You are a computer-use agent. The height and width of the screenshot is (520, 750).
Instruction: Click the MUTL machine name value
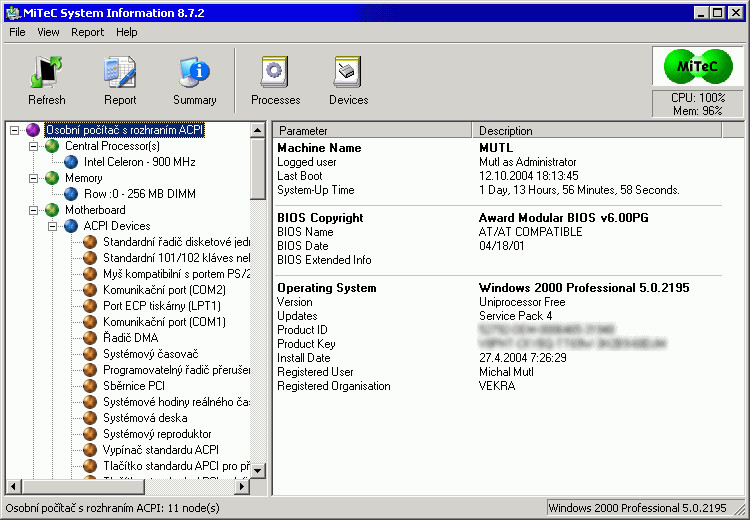(496, 148)
